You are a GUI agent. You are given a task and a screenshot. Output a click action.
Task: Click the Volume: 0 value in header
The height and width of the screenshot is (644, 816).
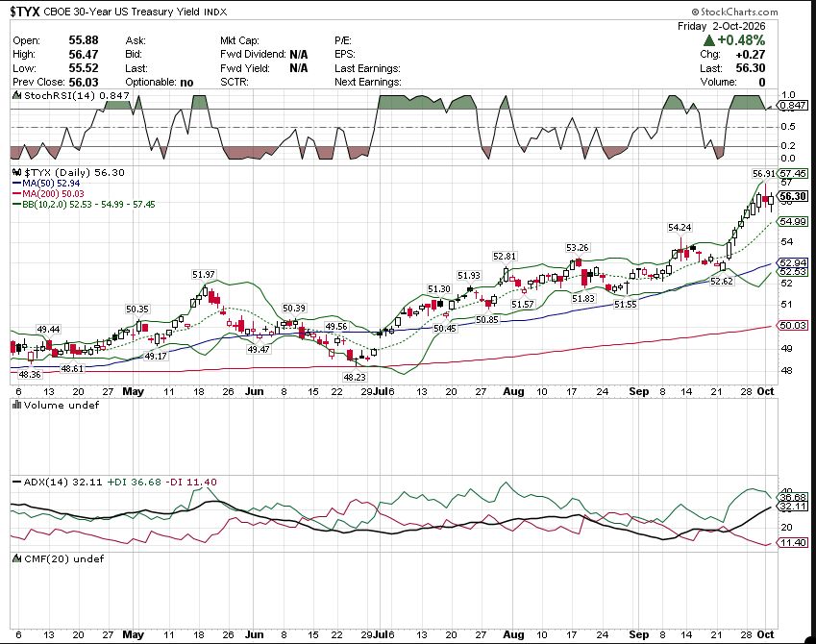tap(761, 82)
